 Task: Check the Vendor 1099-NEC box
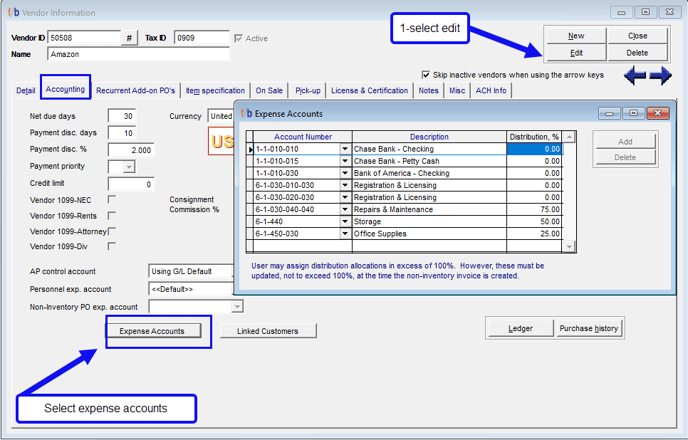tap(112, 200)
